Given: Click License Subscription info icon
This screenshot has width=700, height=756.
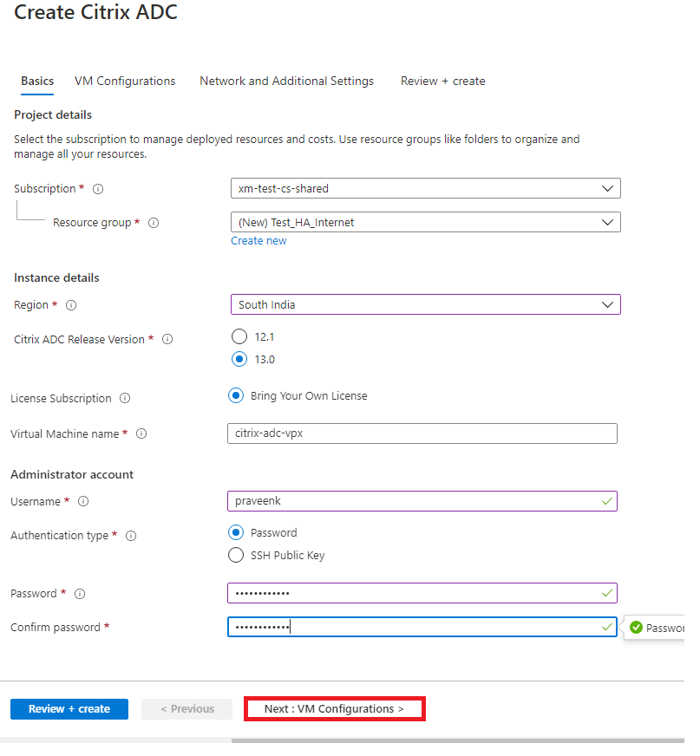Looking at the screenshot, I should pyautogui.click(x=125, y=398).
